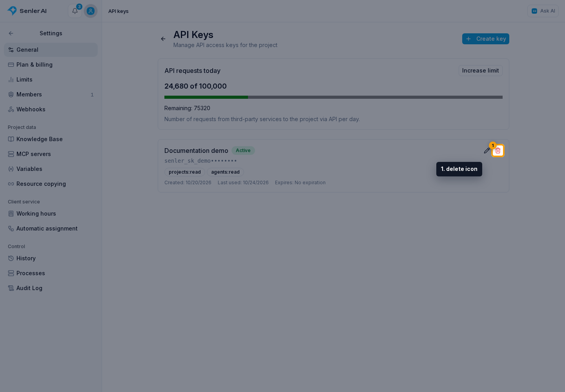Click the senler_sk_demo key text

200,161
